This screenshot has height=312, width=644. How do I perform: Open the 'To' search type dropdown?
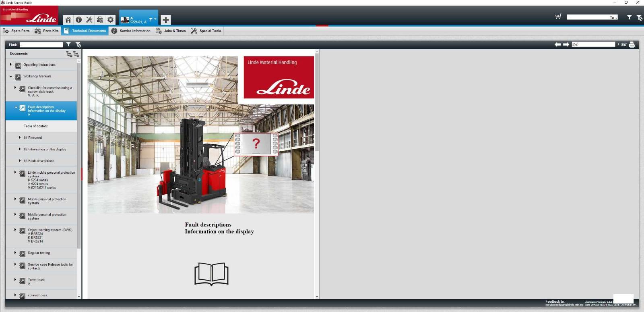click(x=613, y=17)
